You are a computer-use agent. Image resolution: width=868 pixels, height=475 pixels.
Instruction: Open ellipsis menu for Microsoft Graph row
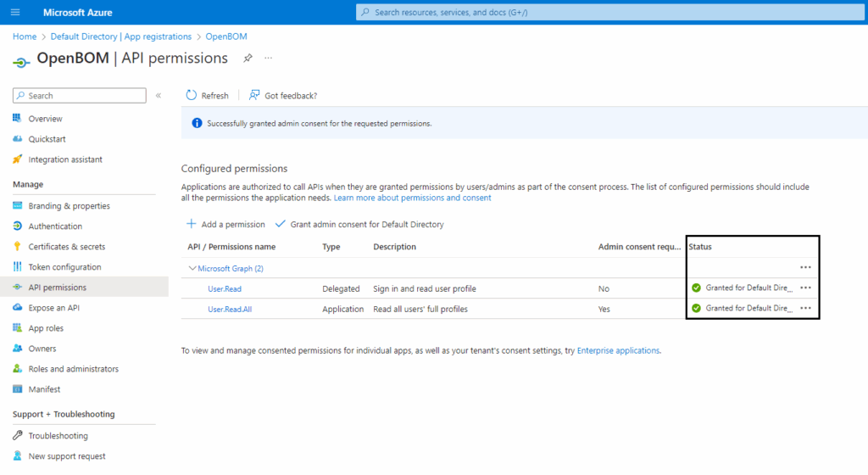click(x=805, y=267)
